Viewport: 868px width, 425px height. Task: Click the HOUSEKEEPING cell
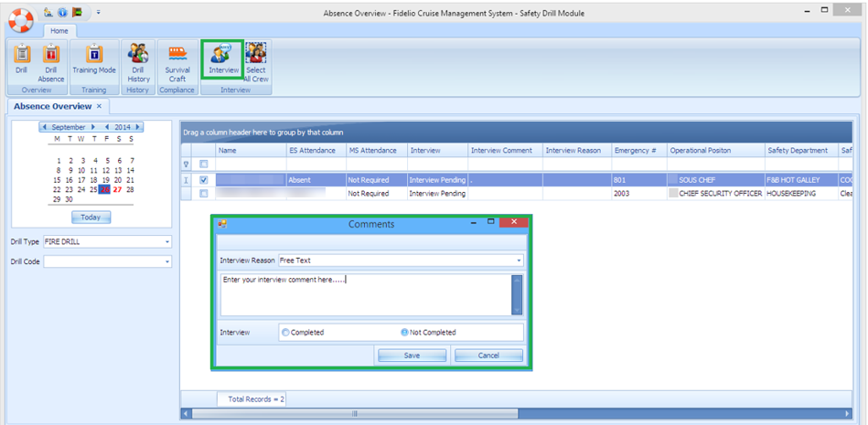(801, 193)
